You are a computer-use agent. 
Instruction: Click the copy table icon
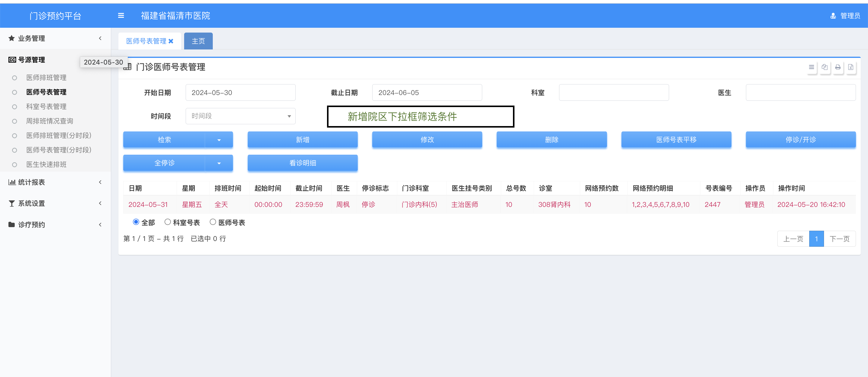pyautogui.click(x=825, y=67)
